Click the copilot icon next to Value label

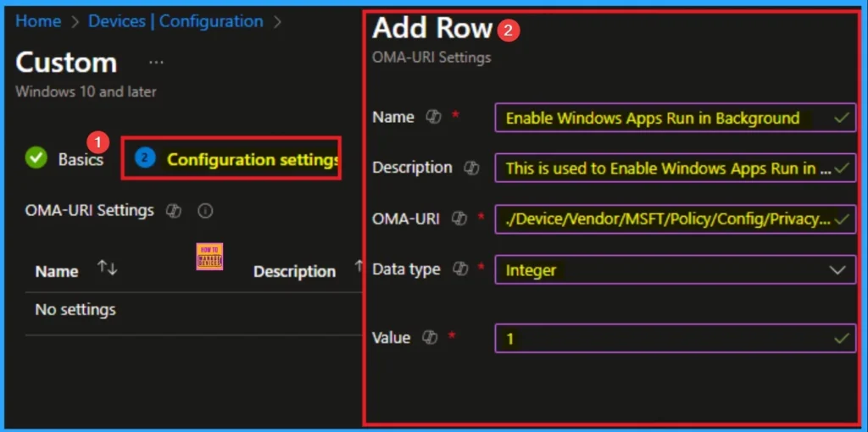pos(430,337)
